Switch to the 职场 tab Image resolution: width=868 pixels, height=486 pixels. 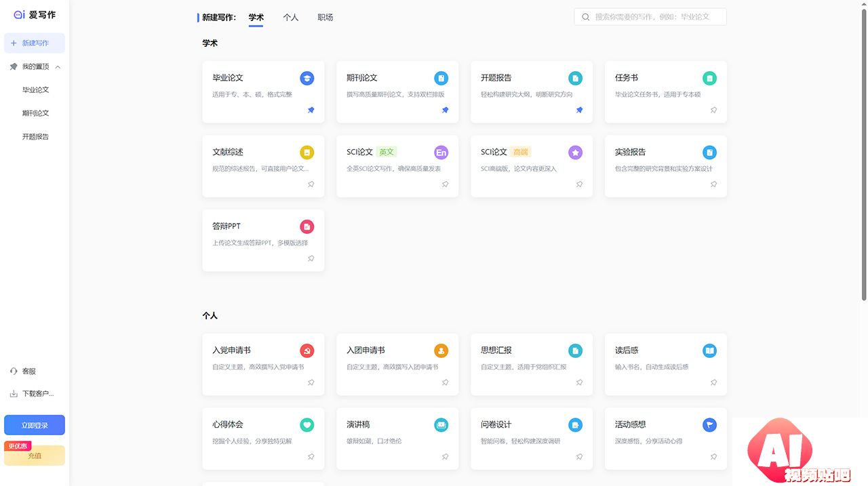click(x=325, y=18)
